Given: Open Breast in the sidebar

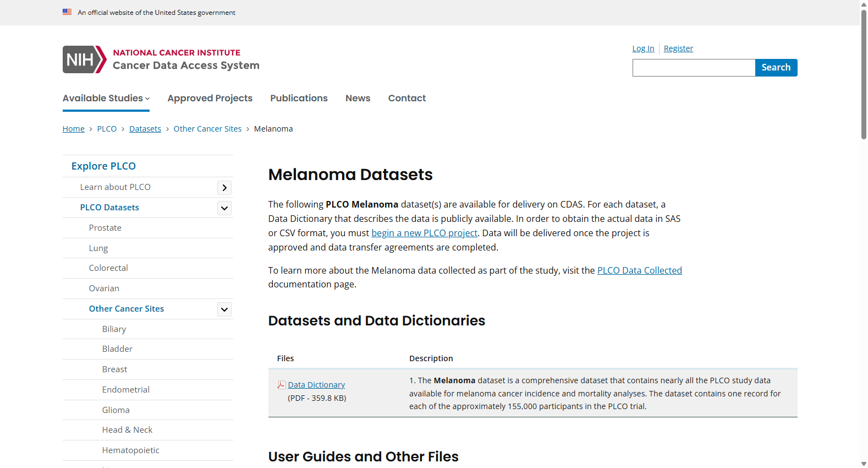Looking at the screenshot, I should click(114, 369).
